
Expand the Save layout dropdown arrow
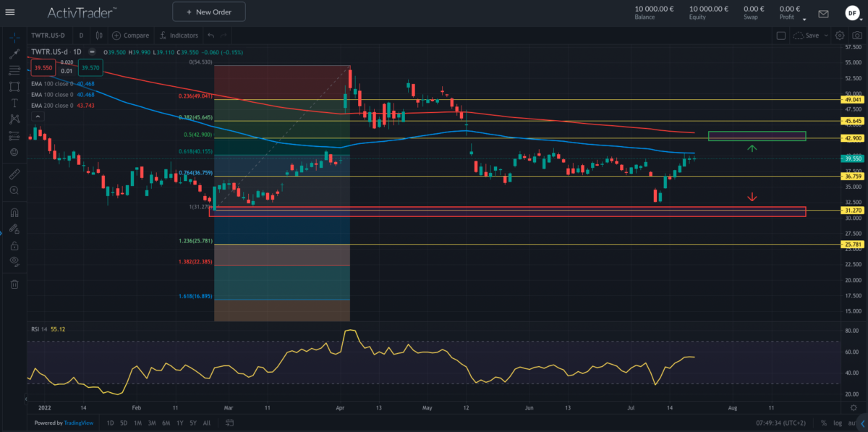(x=825, y=35)
